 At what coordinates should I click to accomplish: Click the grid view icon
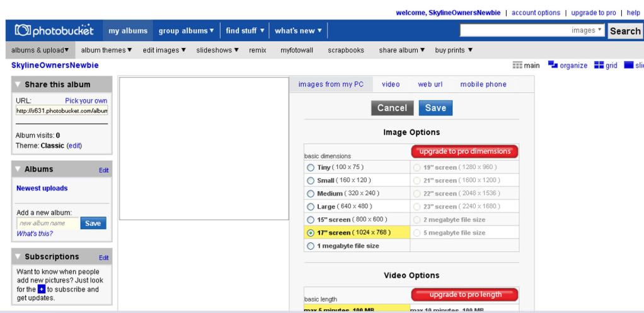pyautogui.click(x=599, y=65)
